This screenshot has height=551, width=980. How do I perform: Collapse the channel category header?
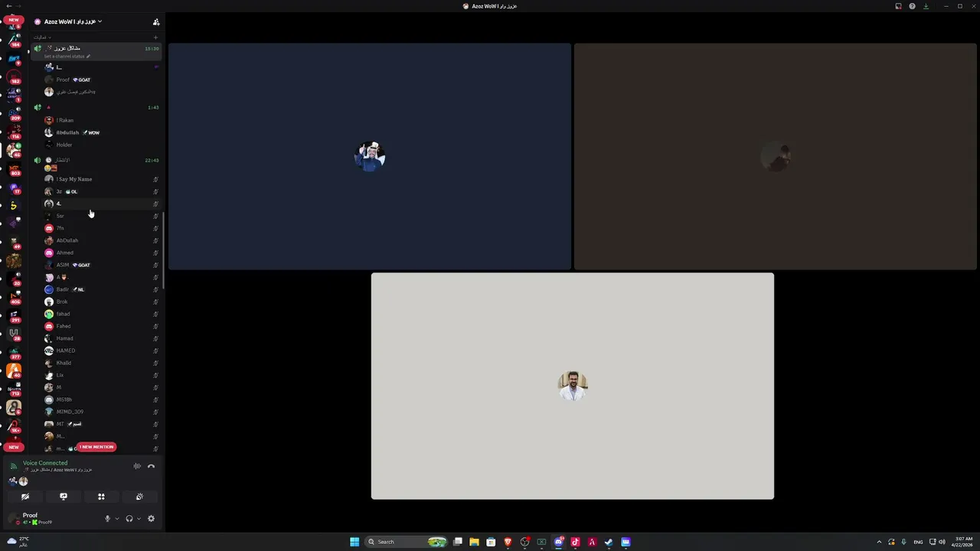tap(42, 37)
